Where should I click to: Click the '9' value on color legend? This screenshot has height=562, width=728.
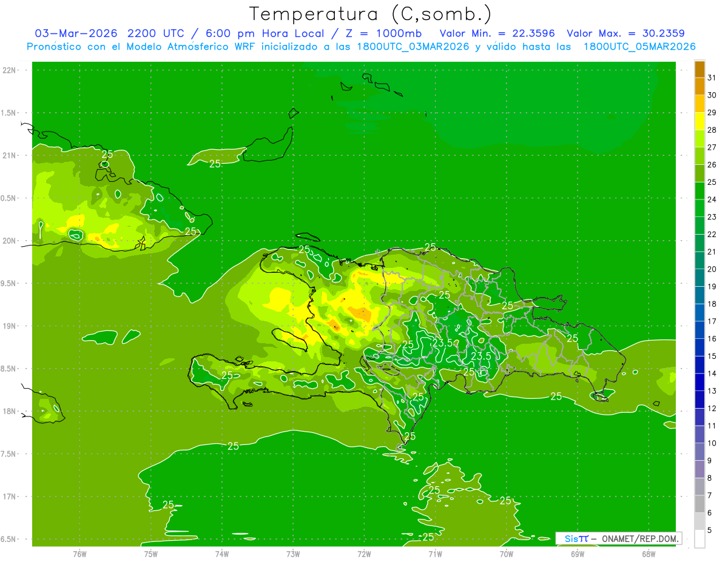coord(710,461)
